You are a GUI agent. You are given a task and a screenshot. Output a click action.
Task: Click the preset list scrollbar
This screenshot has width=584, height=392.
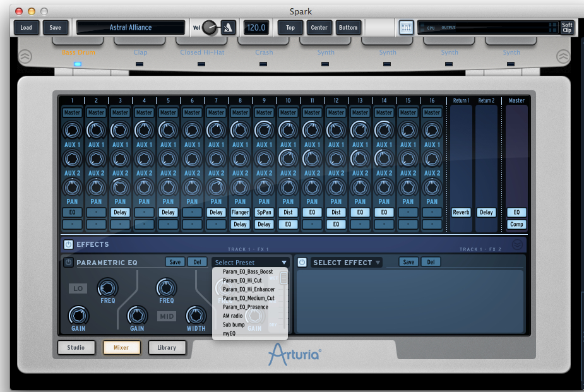284,278
